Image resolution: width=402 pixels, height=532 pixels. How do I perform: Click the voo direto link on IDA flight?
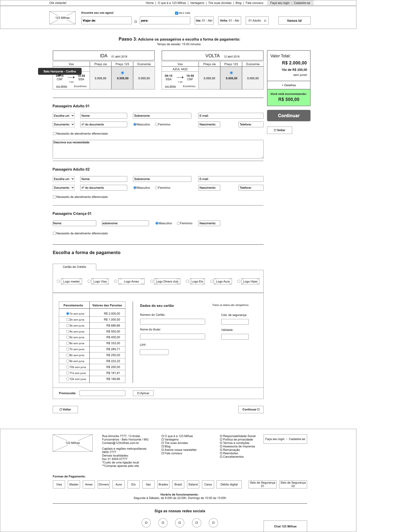point(62,86)
